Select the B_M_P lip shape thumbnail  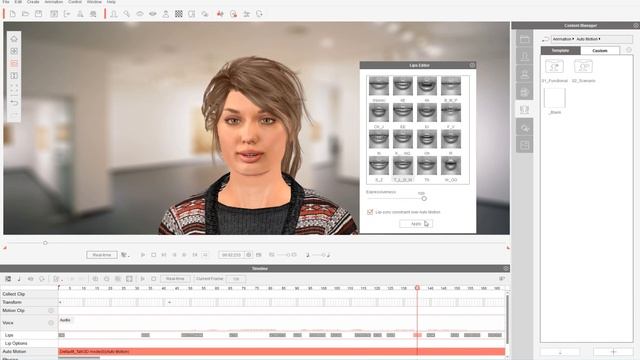click(x=451, y=86)
